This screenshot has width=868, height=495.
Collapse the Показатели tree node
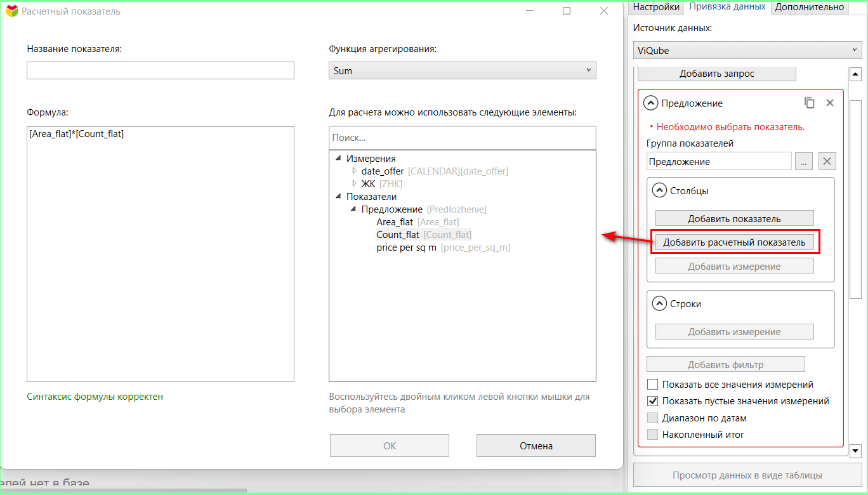click(x=339, y=197)
